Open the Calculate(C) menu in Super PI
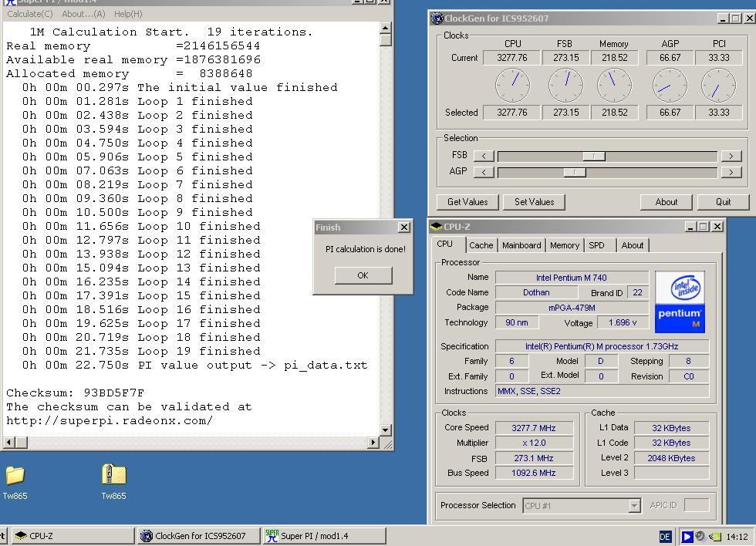Image resolution: width=756 pixels, height=546 pixels. click(x=30, y=14)
